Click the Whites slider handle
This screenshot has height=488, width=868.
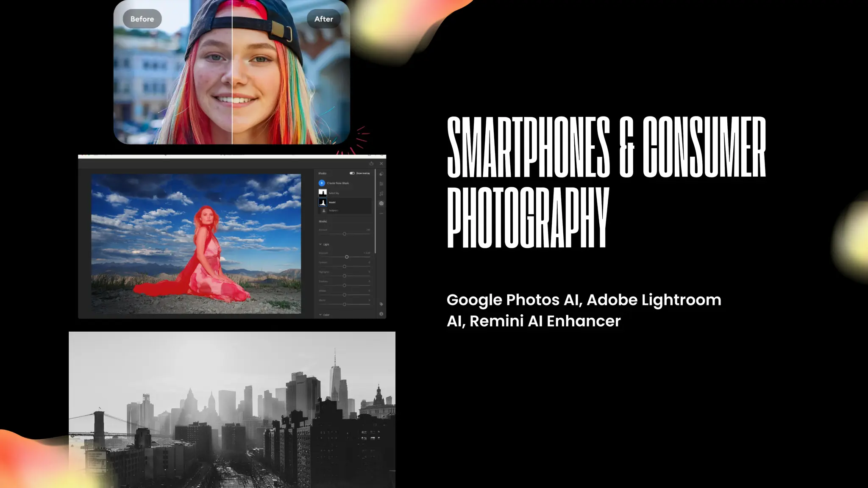pos(345,295)
